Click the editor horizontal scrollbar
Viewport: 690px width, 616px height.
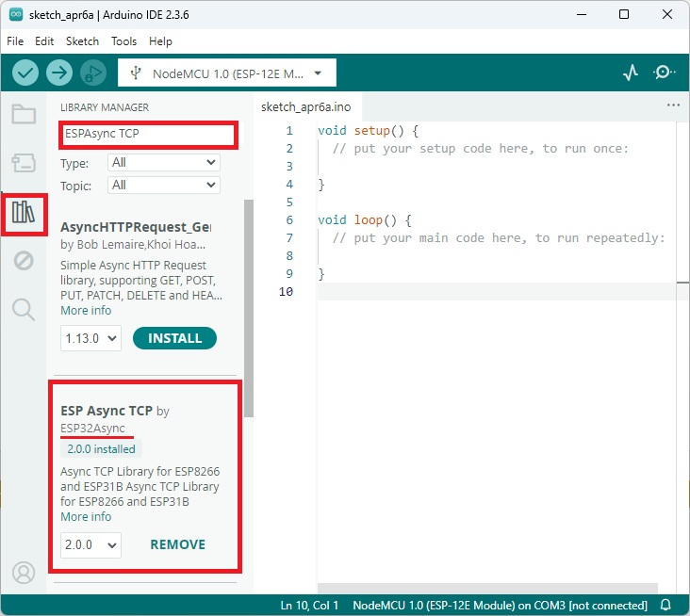coord(487,589)
